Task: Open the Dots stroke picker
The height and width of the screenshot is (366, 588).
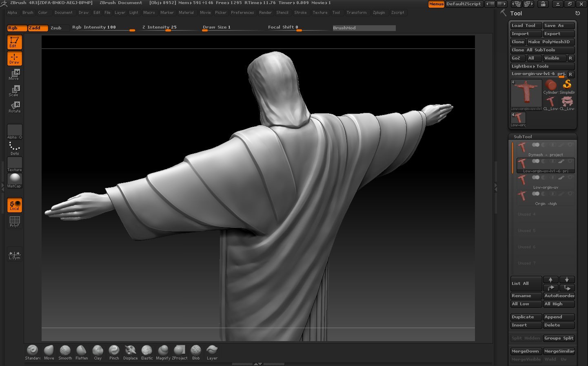Action: pos(14,148)
